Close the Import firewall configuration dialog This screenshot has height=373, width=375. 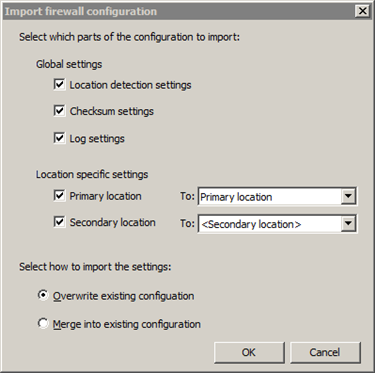pos(363,11)
